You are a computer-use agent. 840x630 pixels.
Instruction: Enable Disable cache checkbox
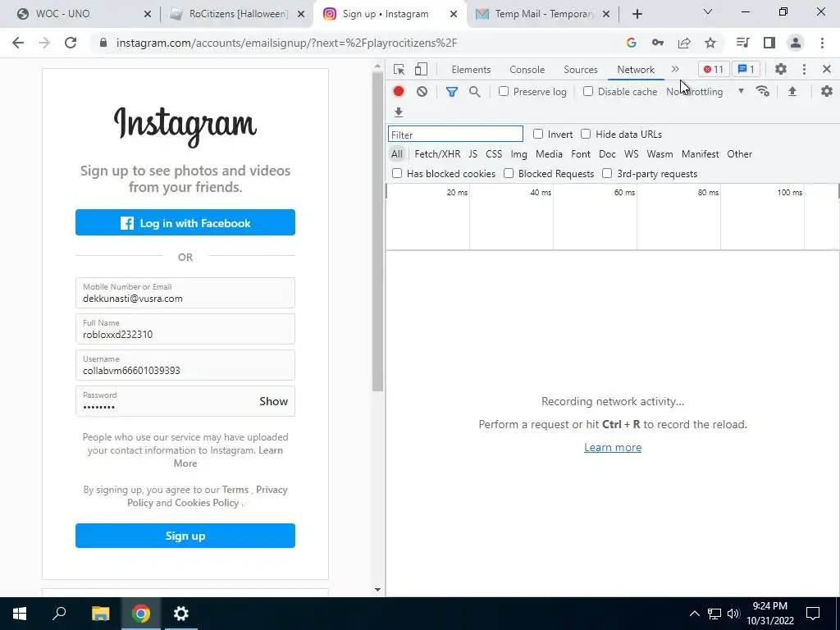click(588, 91)
